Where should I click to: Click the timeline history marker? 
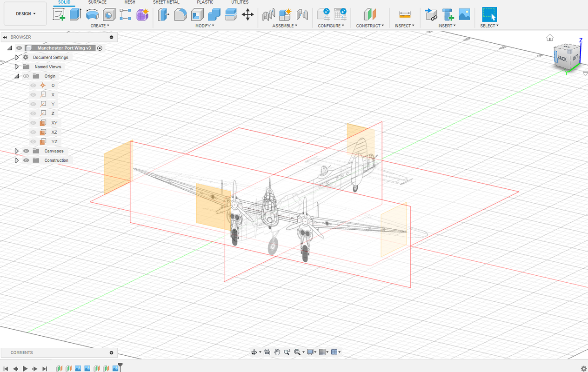click(x=120, y=367)
